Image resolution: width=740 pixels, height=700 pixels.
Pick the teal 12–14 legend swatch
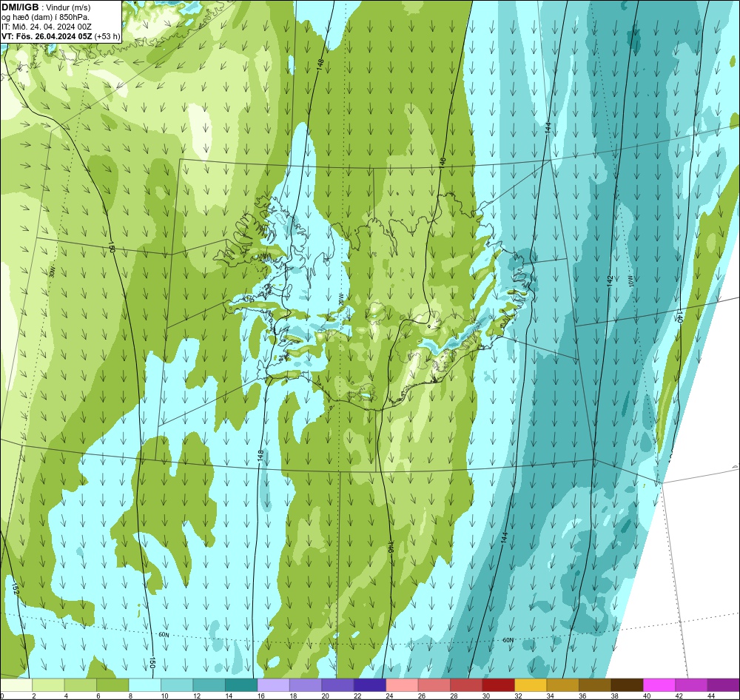209,685
